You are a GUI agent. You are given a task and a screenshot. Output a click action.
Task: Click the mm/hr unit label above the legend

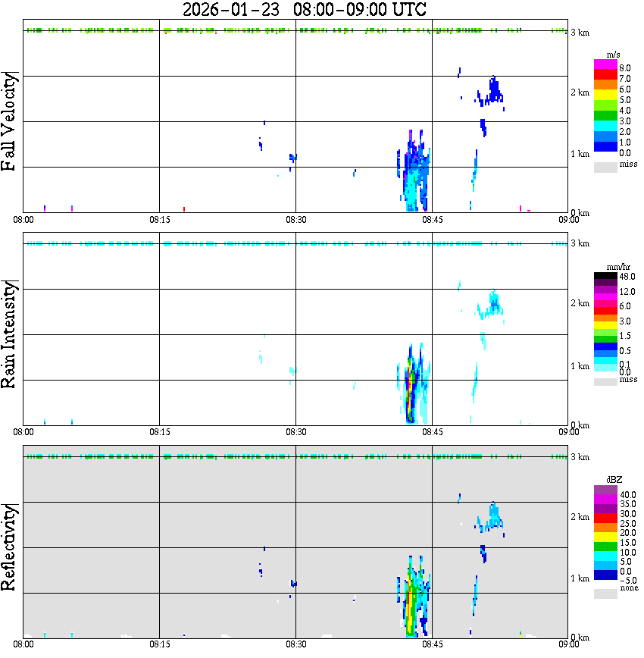click(618, 267)
